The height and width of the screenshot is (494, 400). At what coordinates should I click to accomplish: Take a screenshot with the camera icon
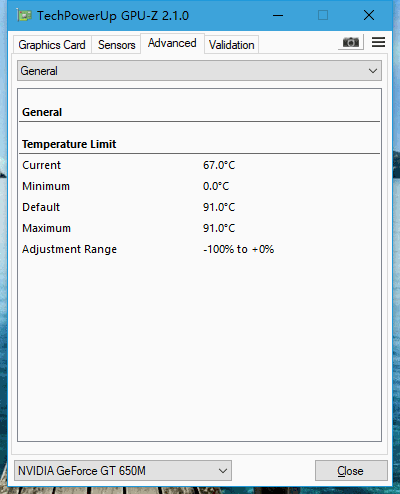point(350,42)
